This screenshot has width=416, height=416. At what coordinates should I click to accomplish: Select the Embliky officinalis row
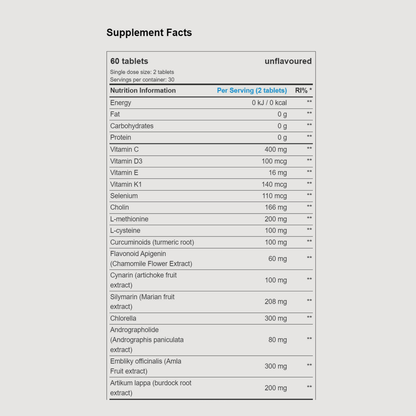(x=211, y=366)
